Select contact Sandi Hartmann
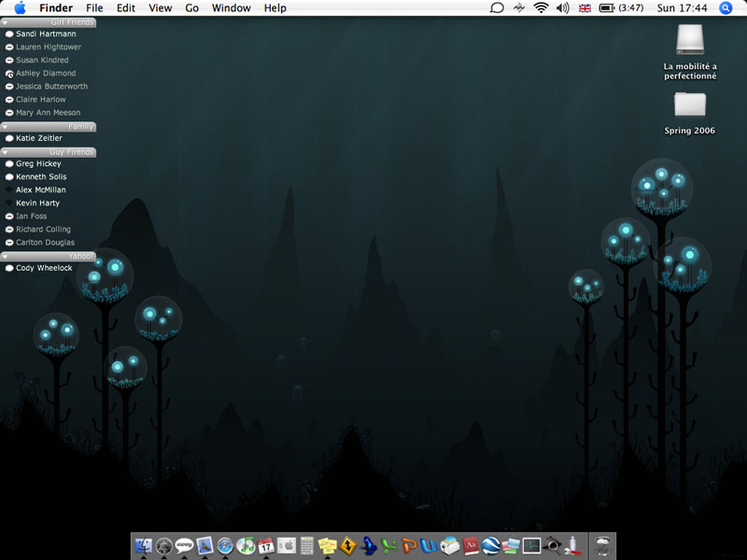 46,34
